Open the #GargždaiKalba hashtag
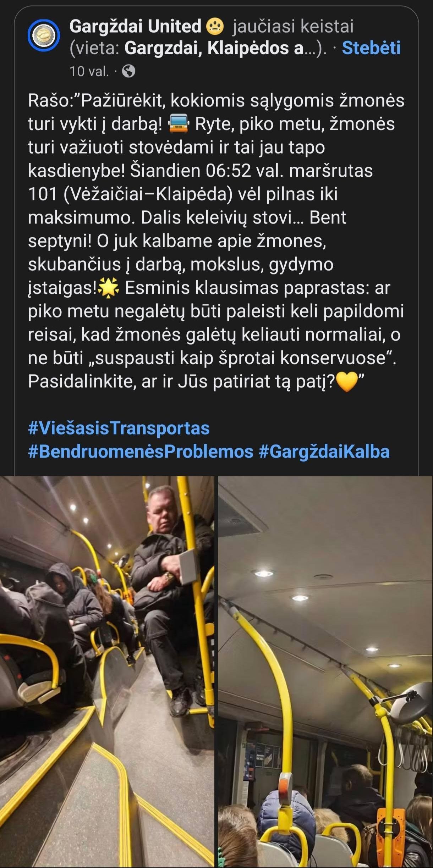This screenshot has height=868, width=433. point(324,452)
